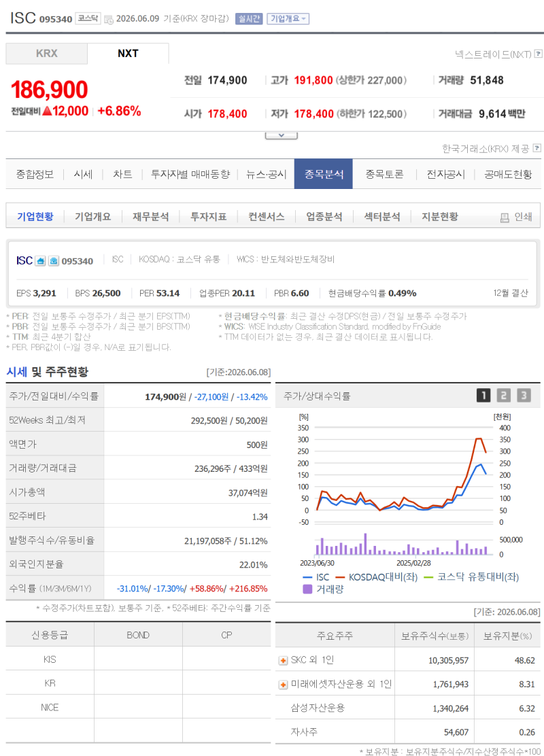Screen dimensions: 544x756
Task: Click the KIS credit rating row
Action: 139,659
